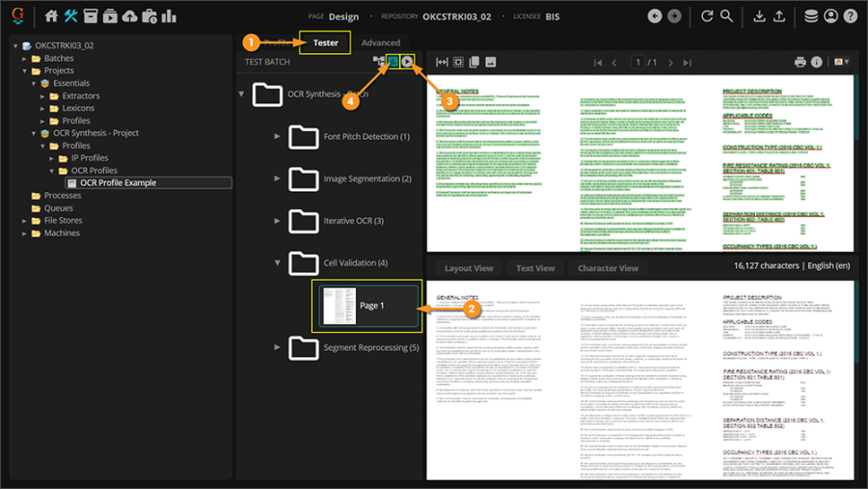Jump to last page arrow
868x489 pixels.
[x=687, y=63]
